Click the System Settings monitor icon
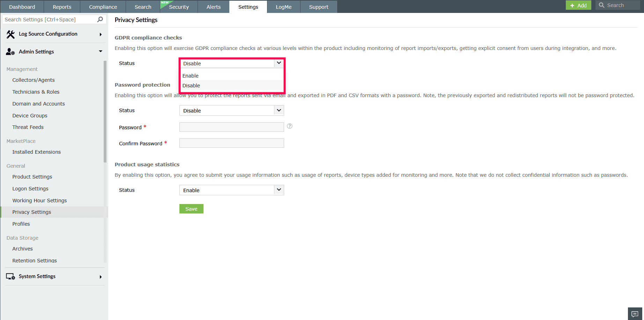Image resolution: width=644 pixels, height=320 pixels. [x=10, y=276]
